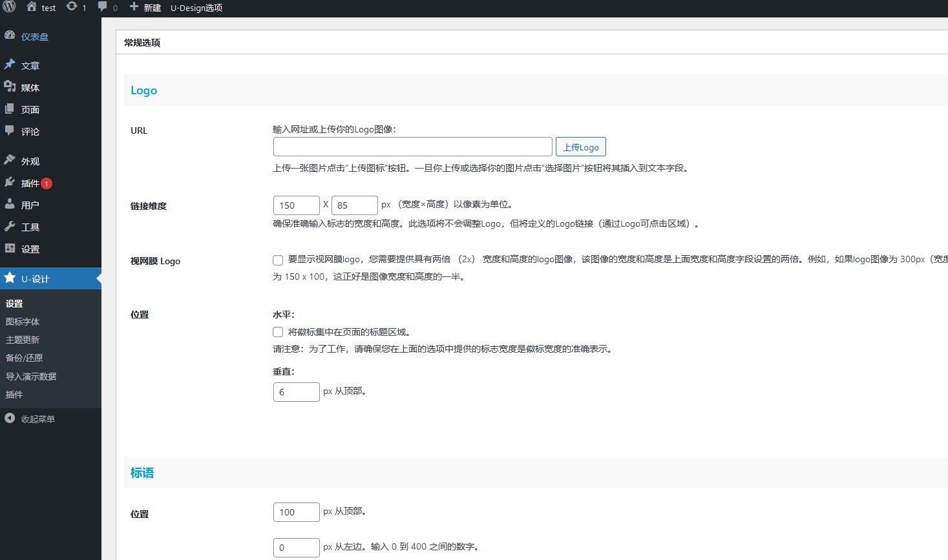
Task: Click the Users person icon
Action: pyautogui.click(x=10, y=204)
